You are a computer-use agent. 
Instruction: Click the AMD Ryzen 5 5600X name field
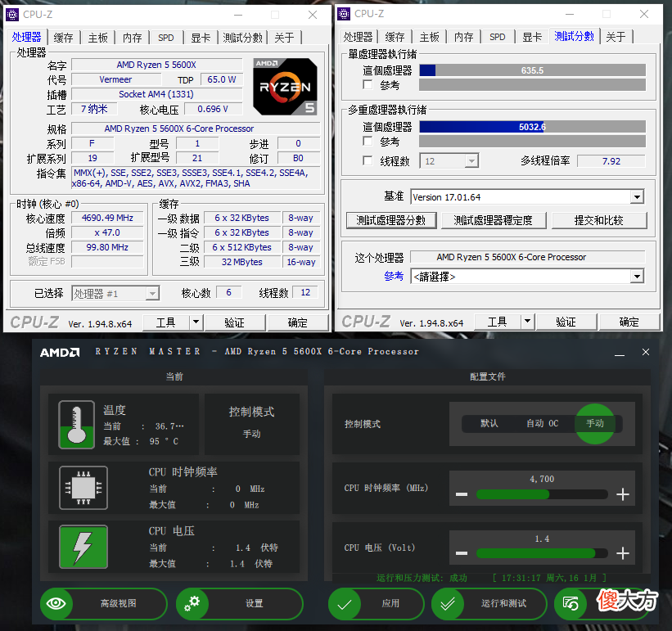[156, 65]
